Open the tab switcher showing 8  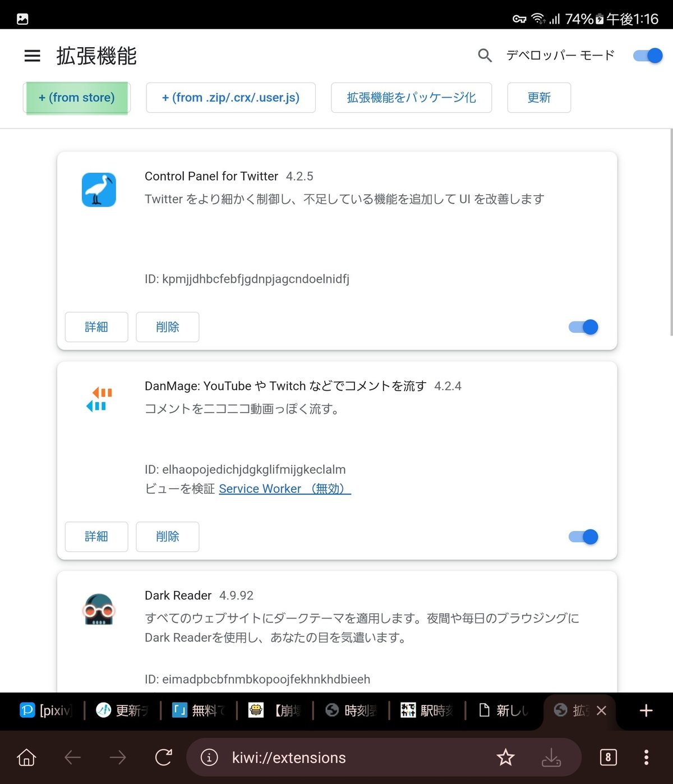coord(608,758)
